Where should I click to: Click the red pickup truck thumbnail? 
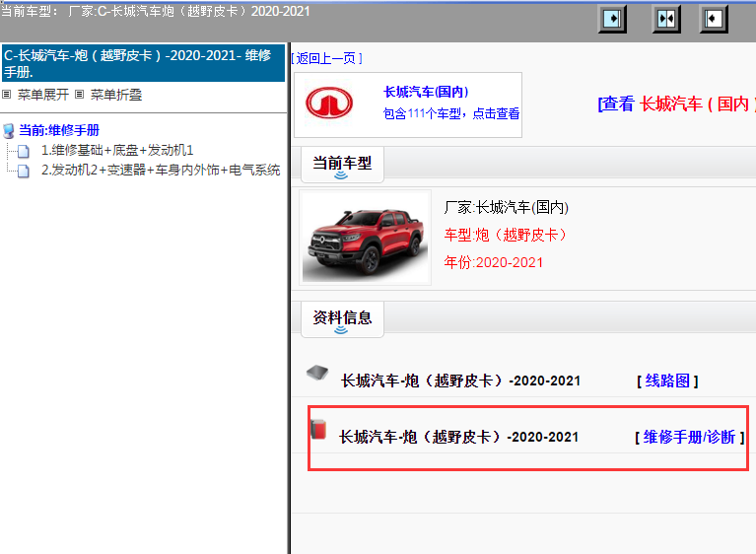[365, 238]
